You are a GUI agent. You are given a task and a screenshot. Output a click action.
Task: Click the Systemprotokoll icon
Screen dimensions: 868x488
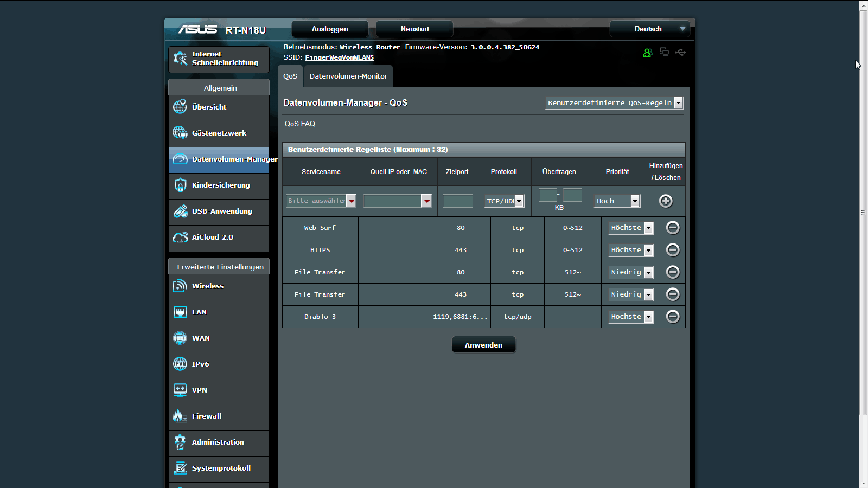pos(180,468)
